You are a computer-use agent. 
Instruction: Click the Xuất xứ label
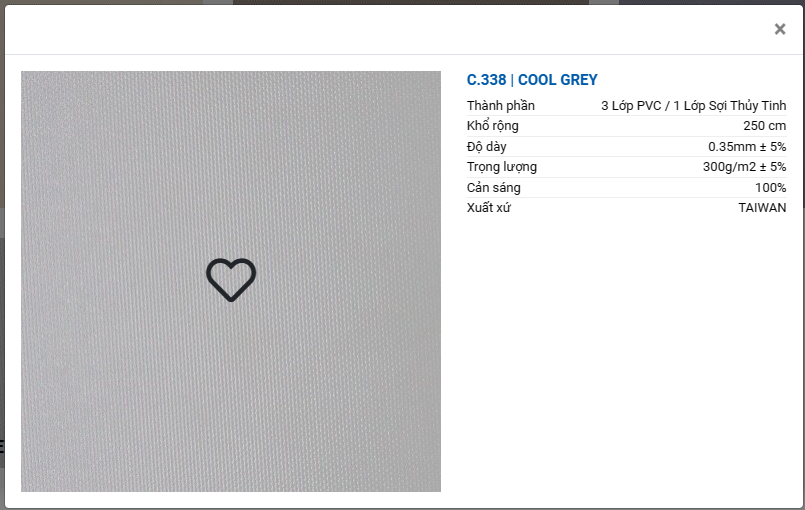point(489,207)
